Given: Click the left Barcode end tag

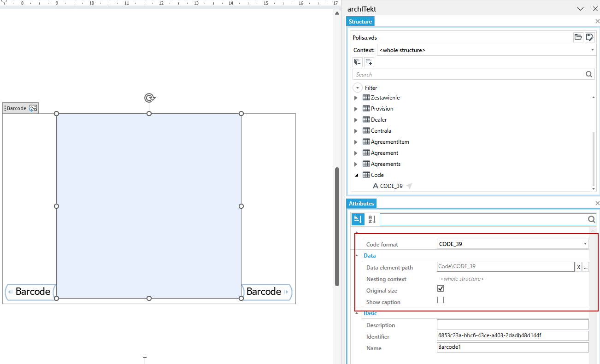Looking at the screenshot, I should [30, 292].
